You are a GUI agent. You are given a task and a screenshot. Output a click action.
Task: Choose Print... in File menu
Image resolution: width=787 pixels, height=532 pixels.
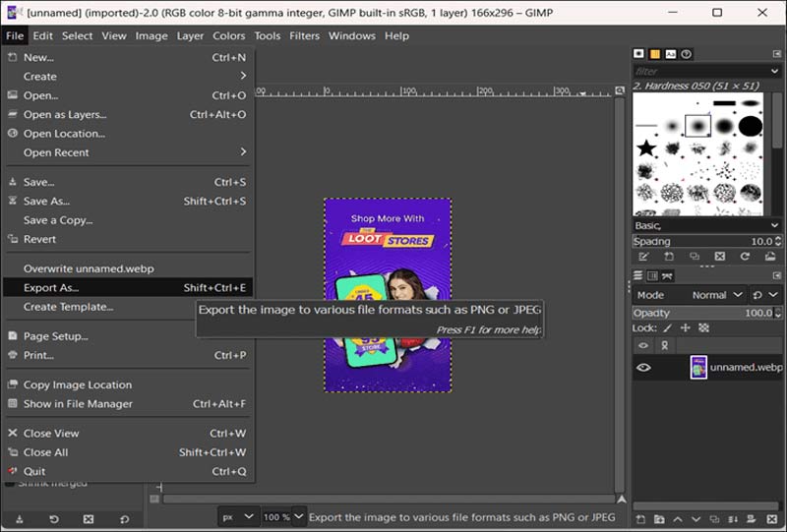(x=128, y=355)
